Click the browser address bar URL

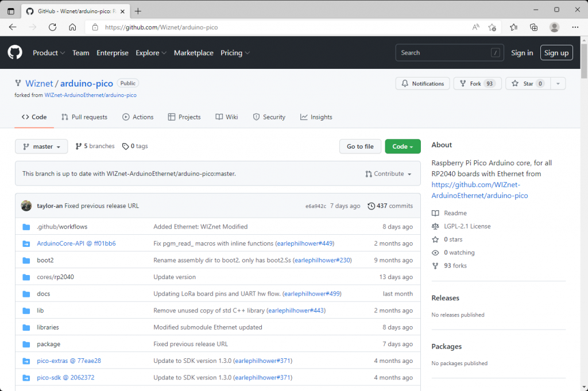click(x=161, y=28)
